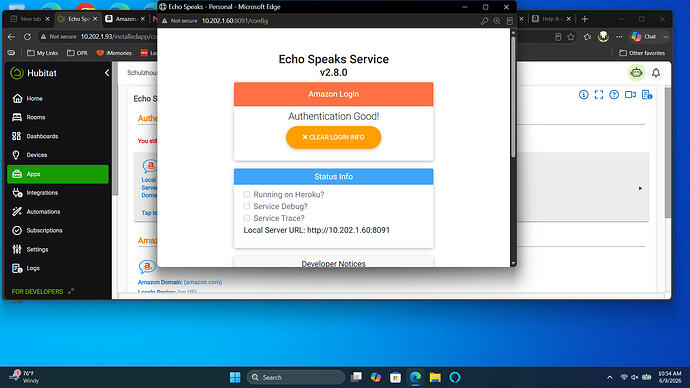Check the Service Debug option
This screenshot has height=388, width=690.
coord(246,206)
